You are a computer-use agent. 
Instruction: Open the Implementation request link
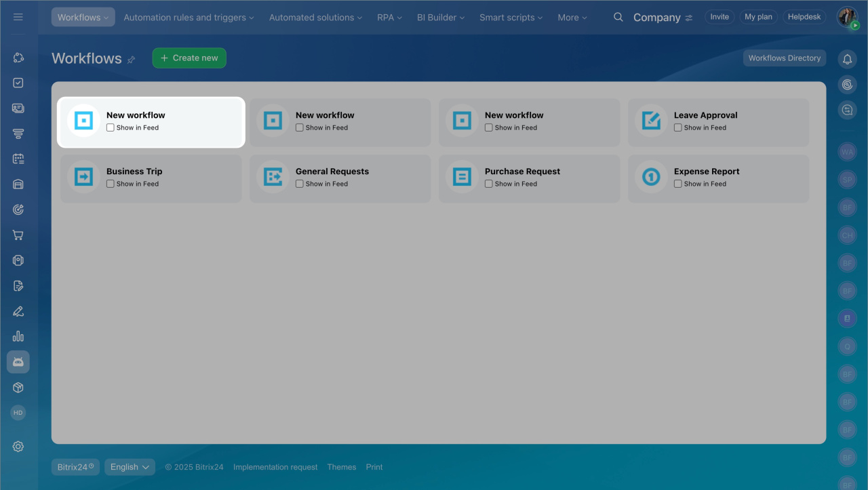point(275,467)
